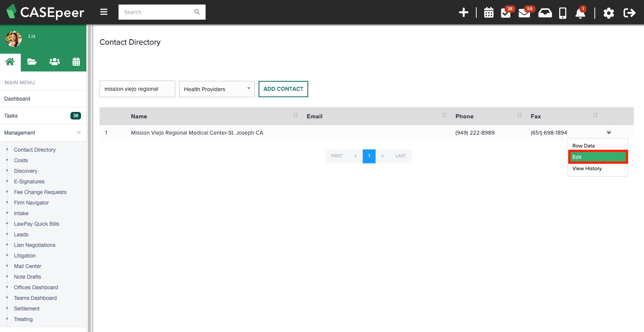Choose Edit in the row menu

tap(598, 157)
